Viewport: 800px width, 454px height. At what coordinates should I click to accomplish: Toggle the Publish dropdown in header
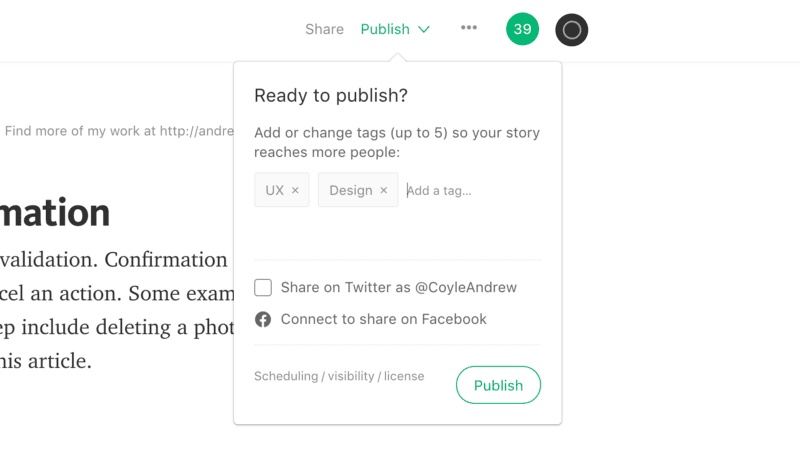(395, 29)
